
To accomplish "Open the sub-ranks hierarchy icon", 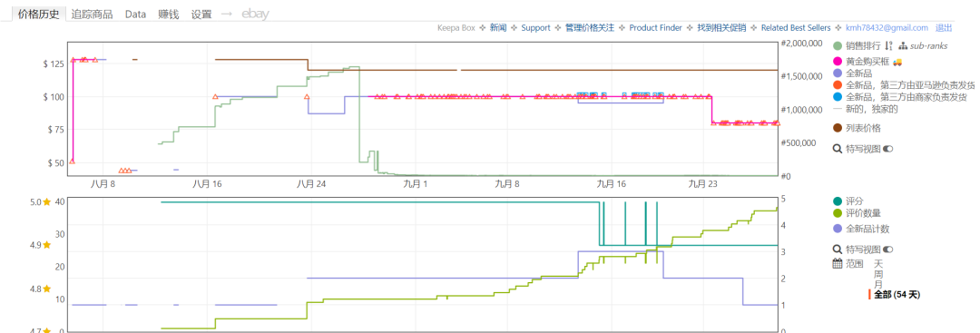I will tap(902, 45).
